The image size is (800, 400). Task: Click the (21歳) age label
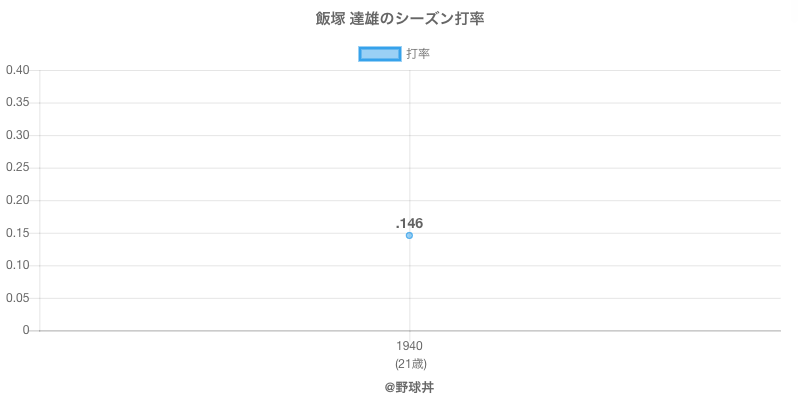tap(409, 363)
